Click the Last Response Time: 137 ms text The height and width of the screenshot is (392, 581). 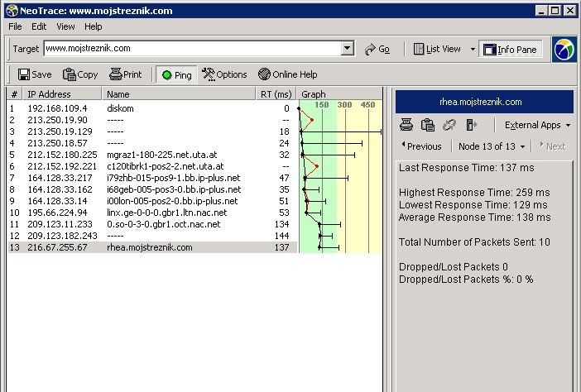tap(467, 168)
